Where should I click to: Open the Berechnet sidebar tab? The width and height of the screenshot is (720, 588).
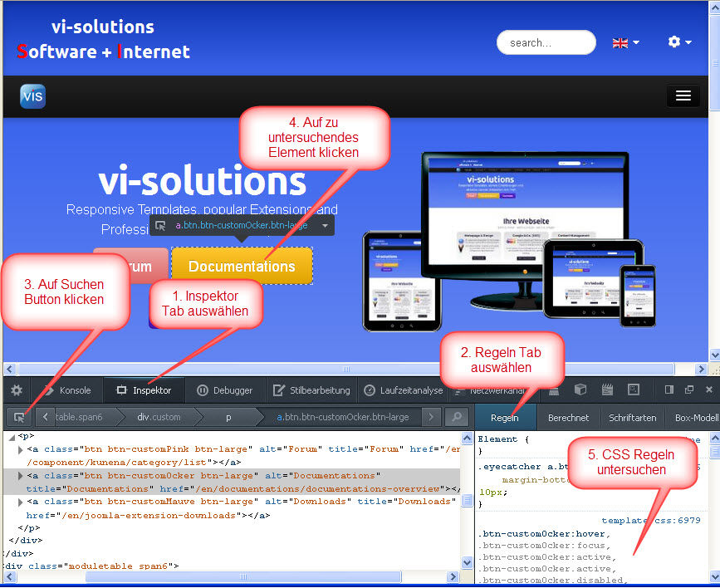coord(567,418)
